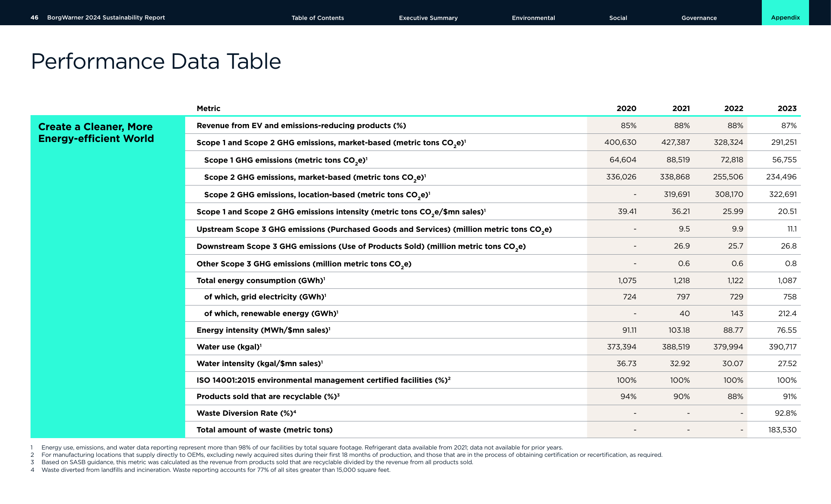Click footnote 3 about SASB guidance
Image resolution: width=831 pixels, height=504 pixels.
click(252, 462)
